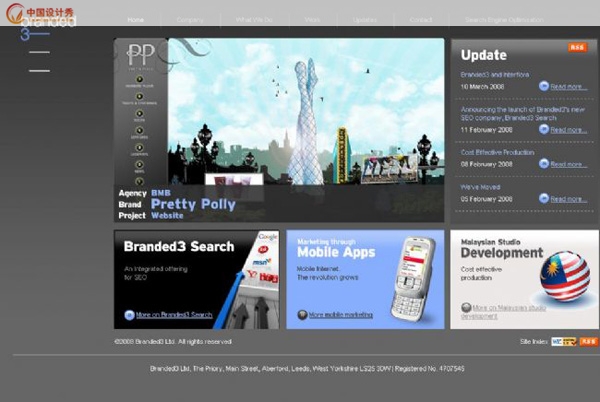Click arrow icon beside 10 March 2008 entry
Viewport: 600px width, 402px height.
[544, 86]
